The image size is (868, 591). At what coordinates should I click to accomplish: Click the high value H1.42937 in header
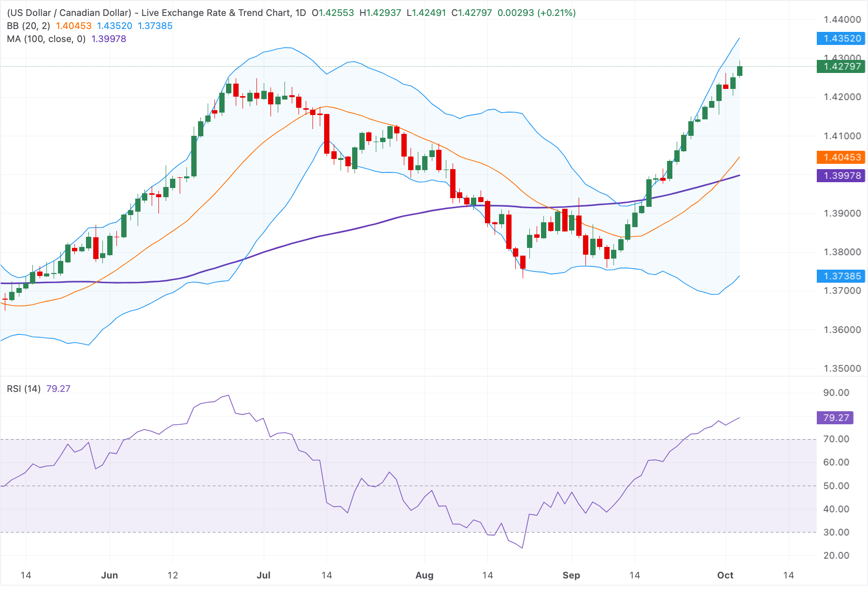pyautogui.click(x=380, y=13)
